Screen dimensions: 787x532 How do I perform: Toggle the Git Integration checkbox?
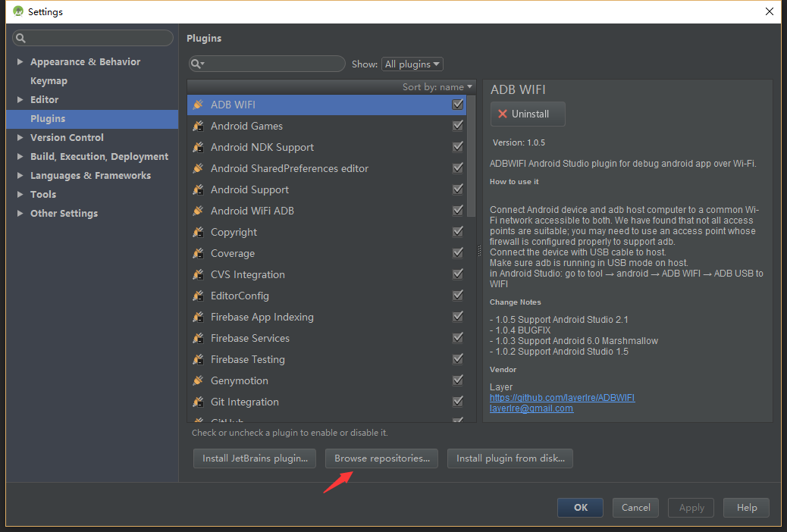pyautogui.click(x=458, y=402)
